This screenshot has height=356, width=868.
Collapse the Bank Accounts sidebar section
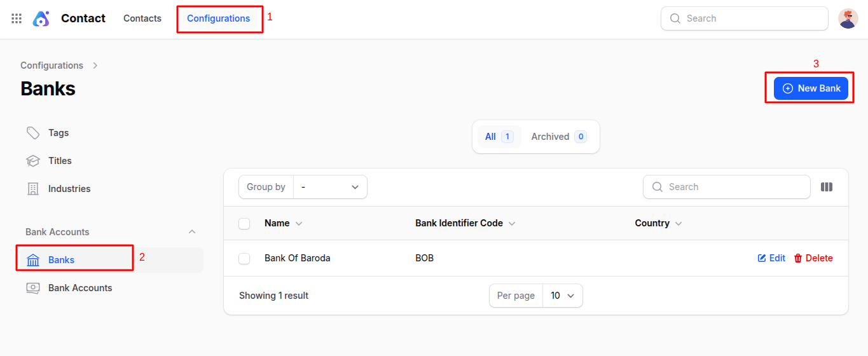[192, 232]
